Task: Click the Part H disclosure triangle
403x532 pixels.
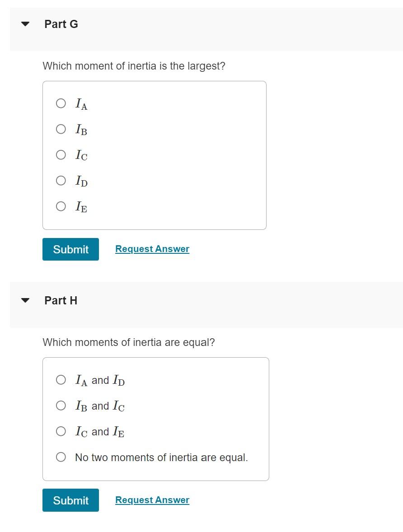Action: coord(26,300)
